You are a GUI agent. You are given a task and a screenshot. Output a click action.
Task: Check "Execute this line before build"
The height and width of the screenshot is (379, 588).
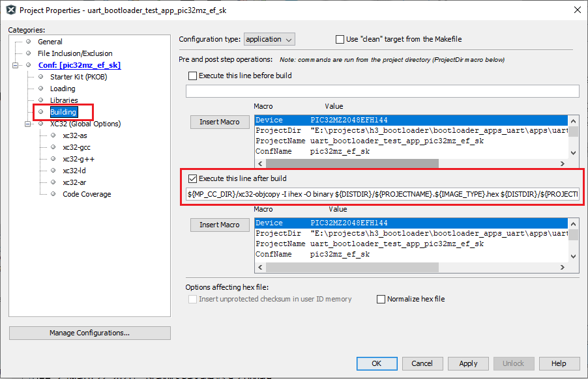193,75
